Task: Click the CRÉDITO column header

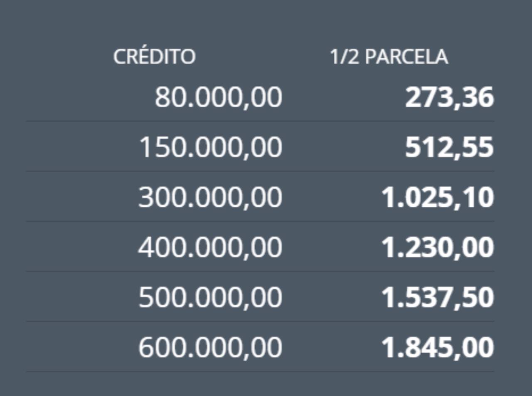Action: point(154,57)
